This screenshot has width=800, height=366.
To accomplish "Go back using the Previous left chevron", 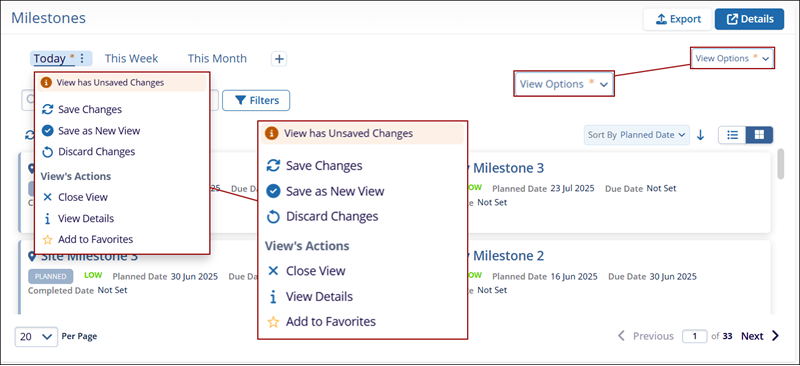I will 621,336.
